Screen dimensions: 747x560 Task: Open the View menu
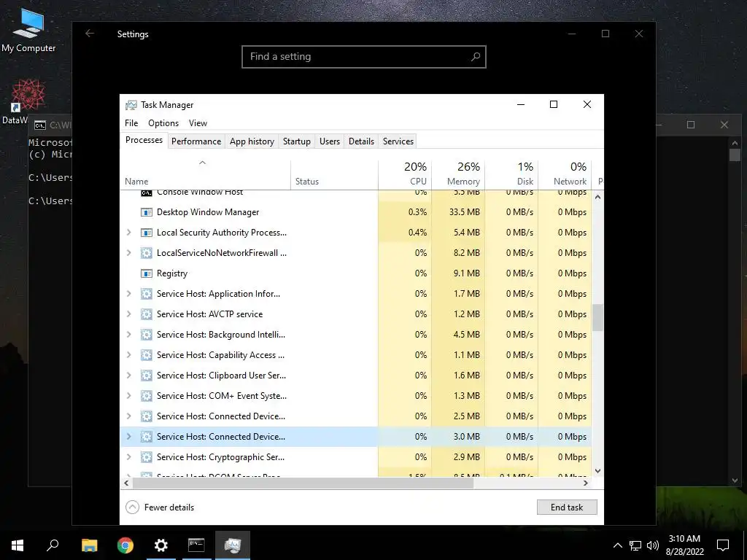coord(198,123)
